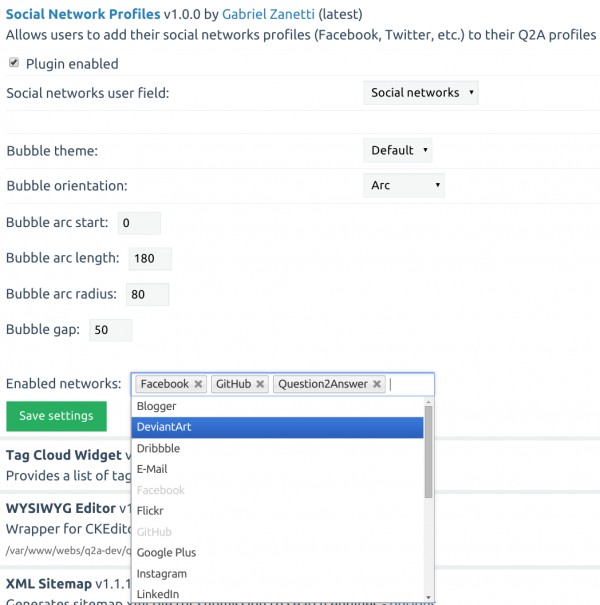Remove the GitHub tag from enabled networks
The image size is (600, 605).
click(260, 384)
